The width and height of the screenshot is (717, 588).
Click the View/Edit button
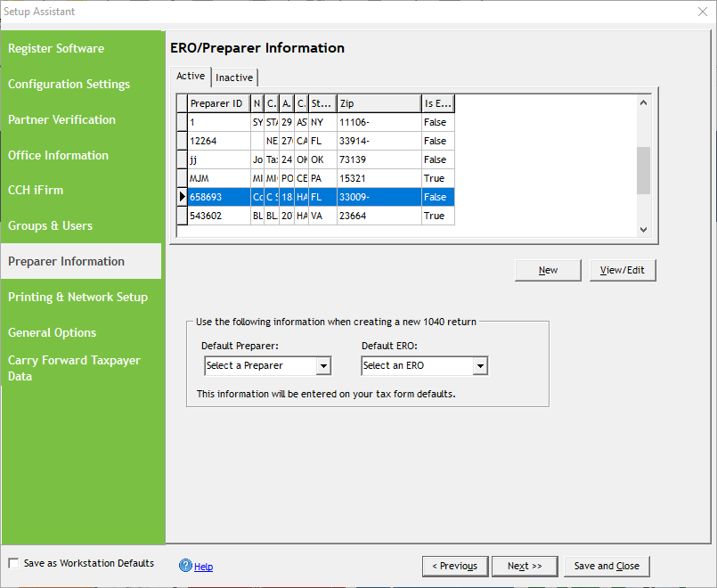pos(622,270)
